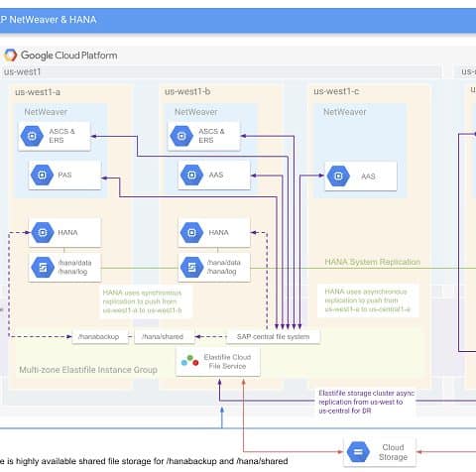Screen dimensions: 476x472
Task: Click the HANA compute icon in us-west1-b
Action: tap(191, 233)
